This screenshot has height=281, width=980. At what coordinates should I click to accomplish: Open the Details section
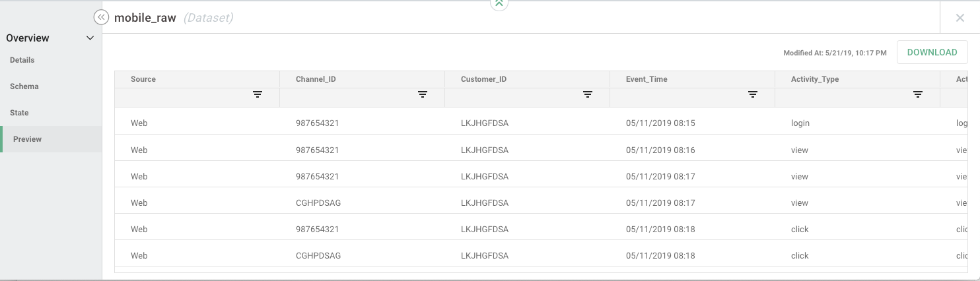click(x=22, y=60)
